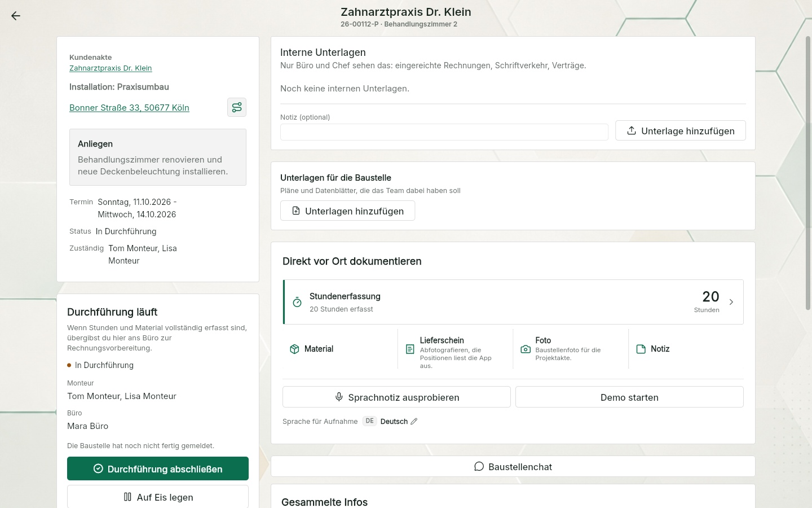Viewport: 812px width, 508px height.
Task: Select the Foto camera icon
Action: coord(526,349)
